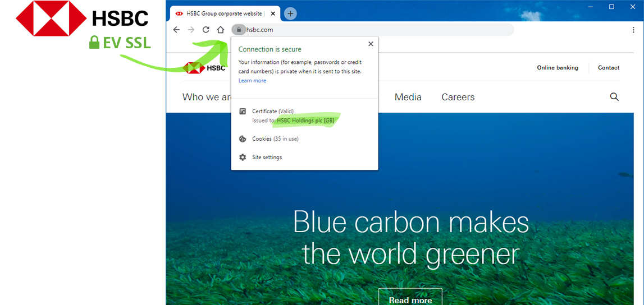Click the browser back arrow
Screen dimensions: 644x305
[176, 30]
